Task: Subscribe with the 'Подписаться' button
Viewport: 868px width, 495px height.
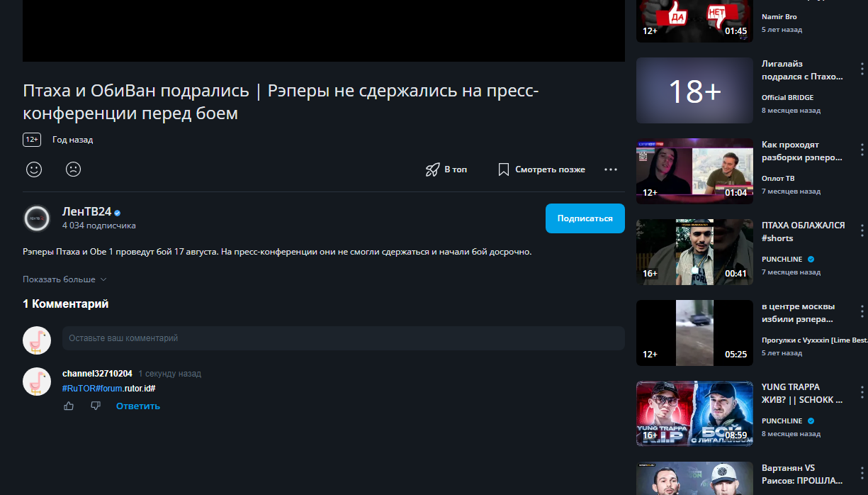Action: [x=585, y=218]
